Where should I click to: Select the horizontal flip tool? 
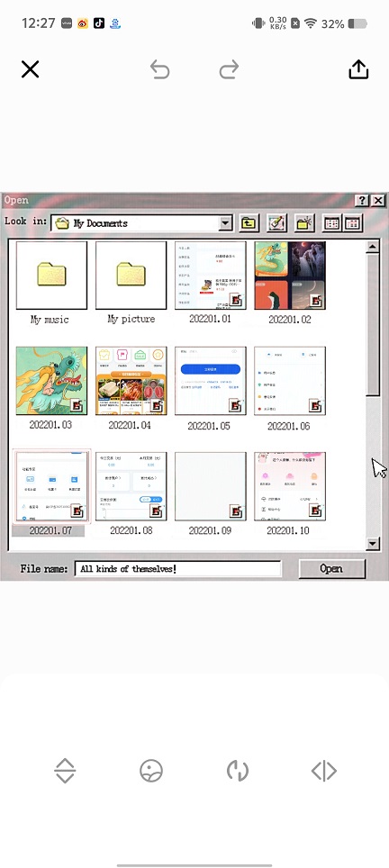[323, 771]
